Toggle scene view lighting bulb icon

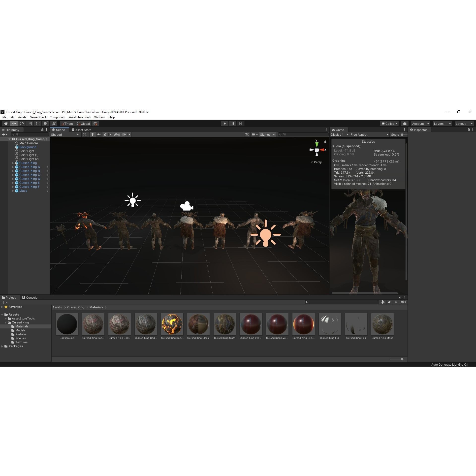pos(92,134)
